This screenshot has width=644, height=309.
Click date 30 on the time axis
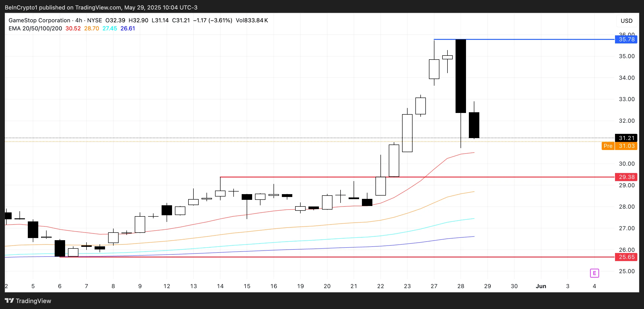click(x=514, y=286)
